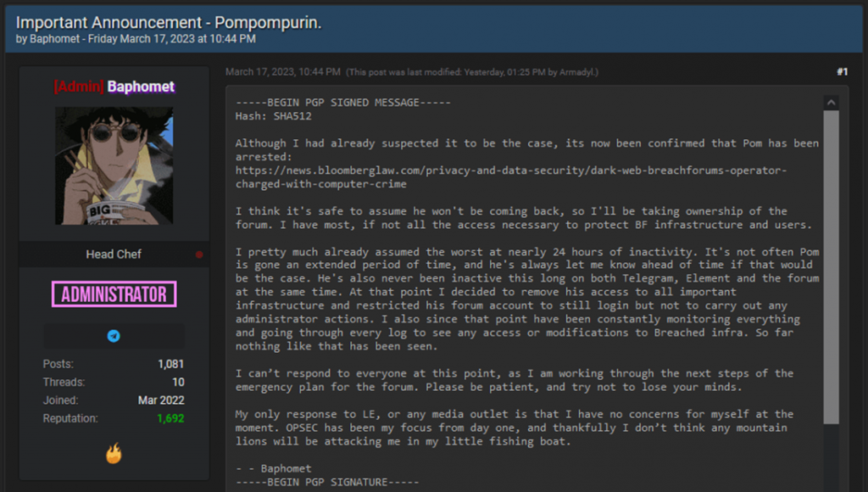Image resolution: width=868 pixels, height=492 pixels.
Task: Click the pink ADMINISTRATOR badge
Action: click(114, 294)
